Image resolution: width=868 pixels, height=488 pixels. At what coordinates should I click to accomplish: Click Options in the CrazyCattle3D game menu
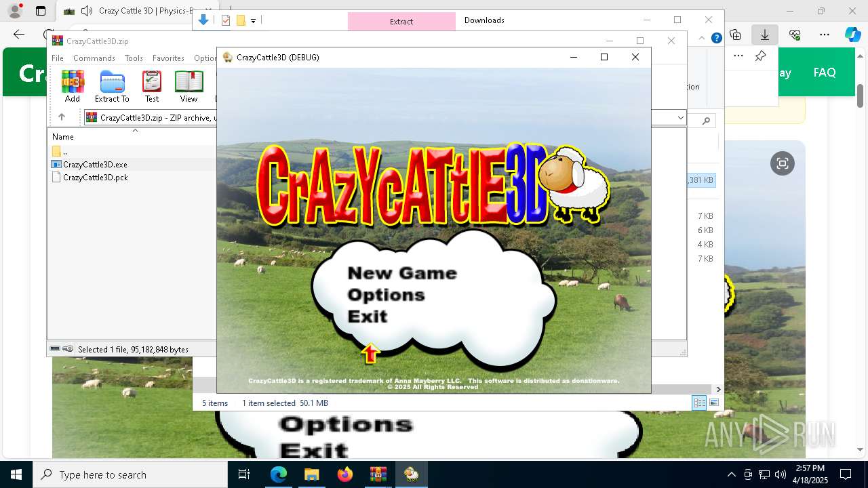click(386, 295)
